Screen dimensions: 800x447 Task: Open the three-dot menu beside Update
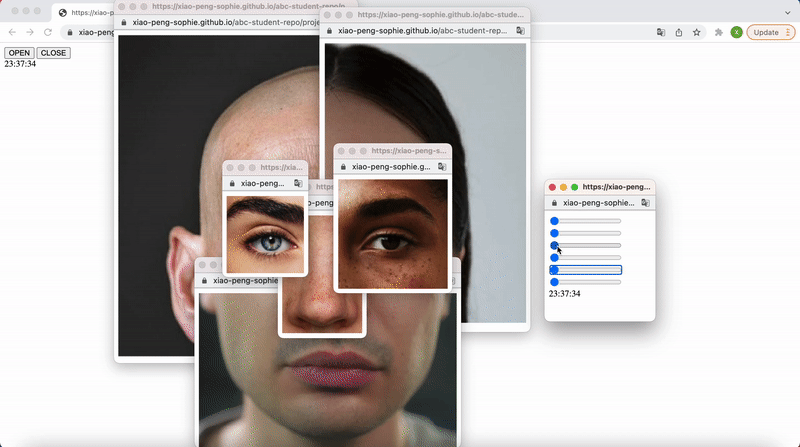(x=788, y=32)
